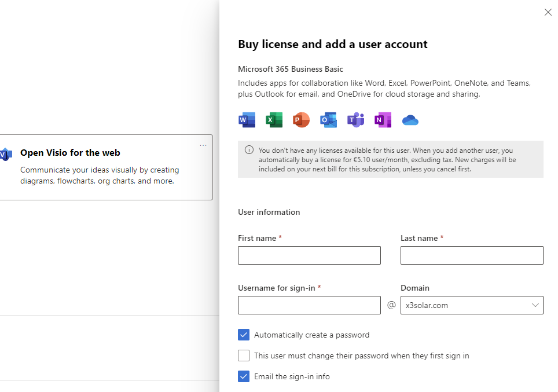558x392 pixels.
Task: Click the Excel app icon
Action: pos(274,120)
